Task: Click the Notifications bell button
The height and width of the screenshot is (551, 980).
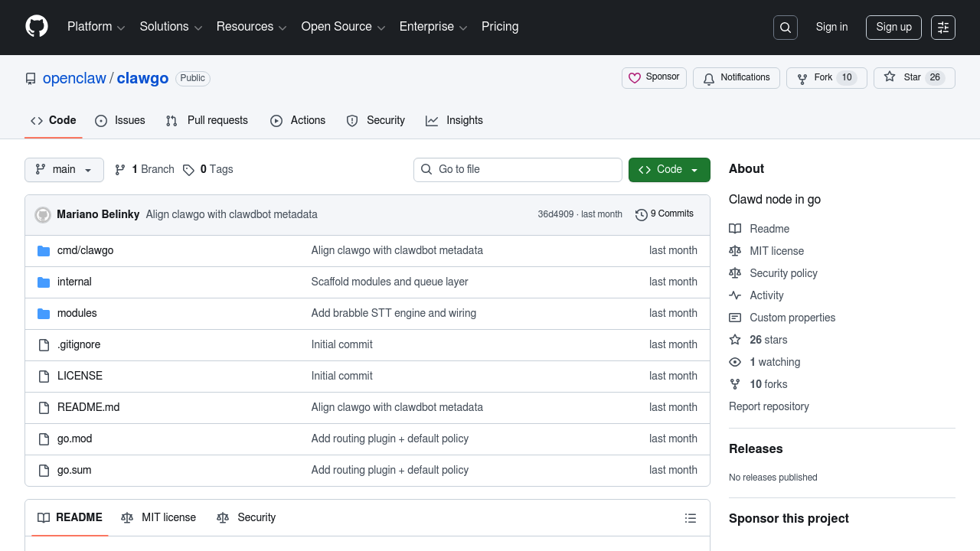Action: (736, 78)
